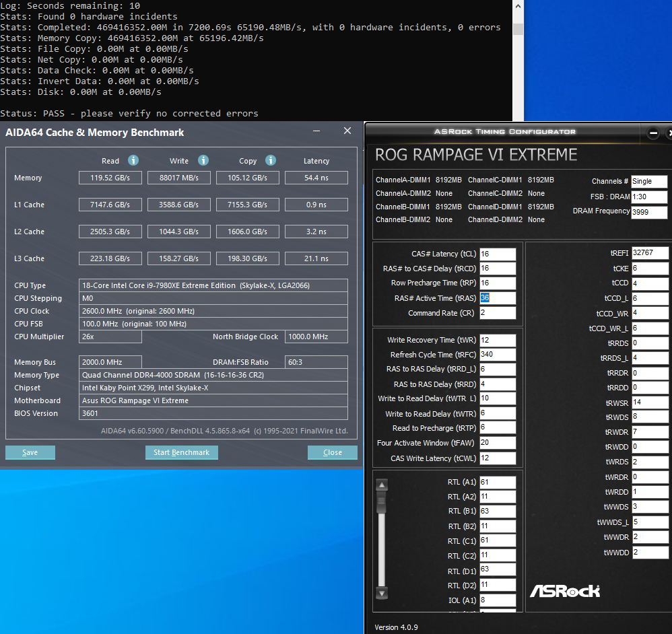
Task: Click the Read info icon in AIDA64
Action: pos(133,160)
